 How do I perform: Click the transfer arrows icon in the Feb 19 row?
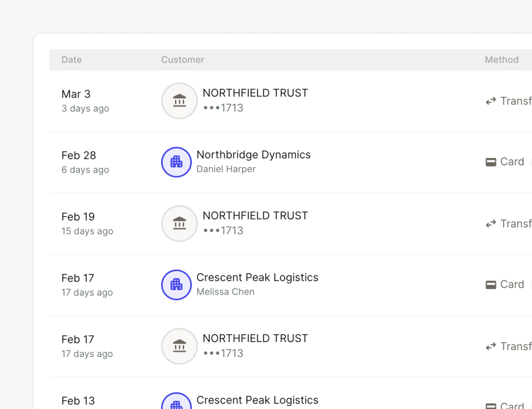491,224
